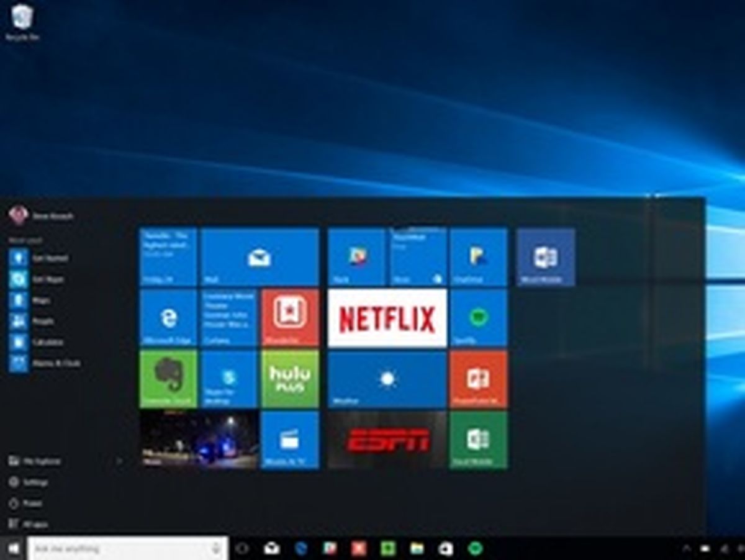Focus the Ask me anything search box
The image size is (745, 560).
click(128, 548)
